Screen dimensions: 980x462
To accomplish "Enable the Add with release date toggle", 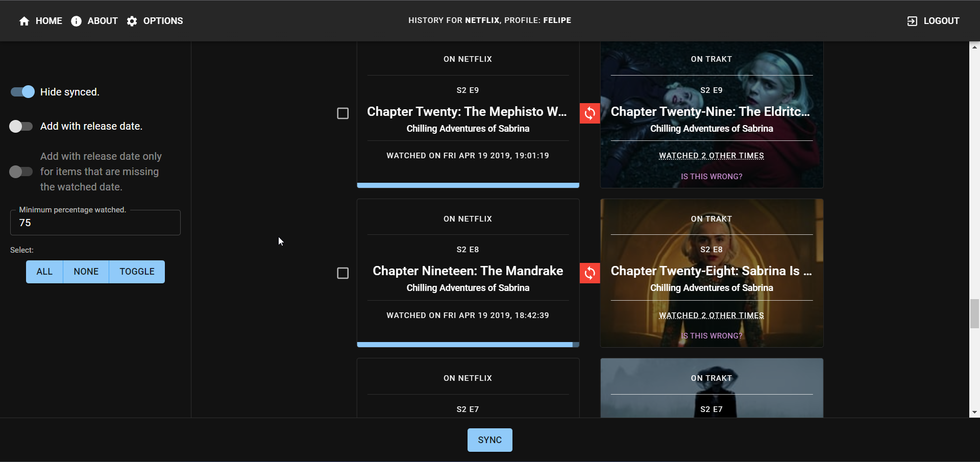I will click(20, 126).
